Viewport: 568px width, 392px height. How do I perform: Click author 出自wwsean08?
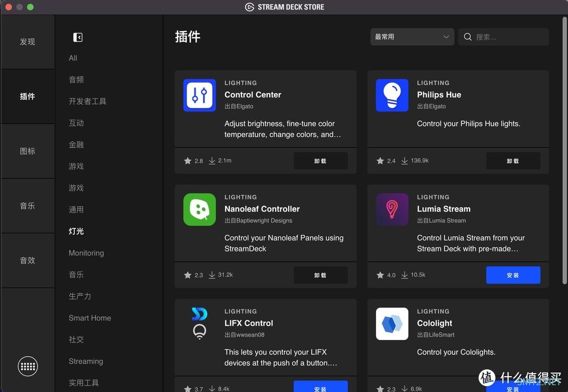245,335
